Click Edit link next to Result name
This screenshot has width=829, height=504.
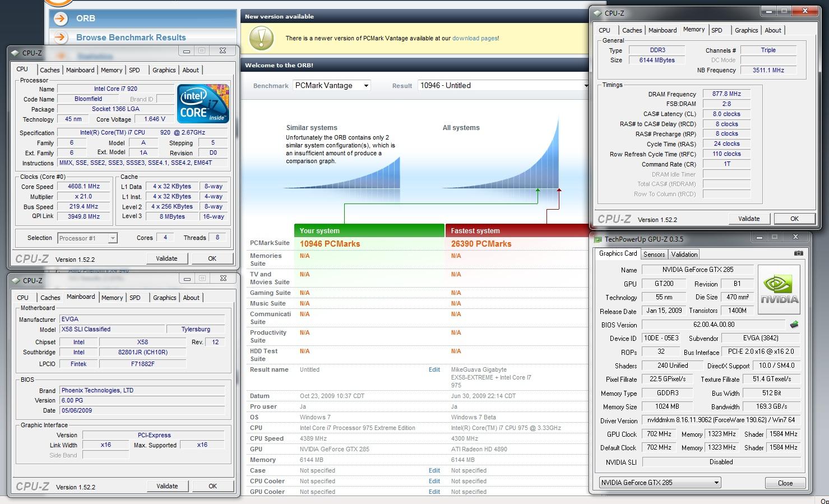tap(434, 369)
